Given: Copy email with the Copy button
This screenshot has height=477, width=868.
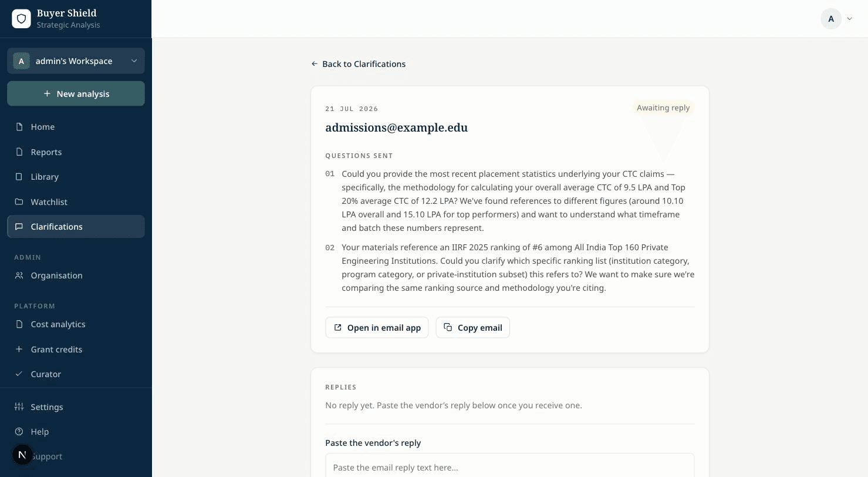Looking at the screenshot, I should pyautogui.click(x=472, y=328).
